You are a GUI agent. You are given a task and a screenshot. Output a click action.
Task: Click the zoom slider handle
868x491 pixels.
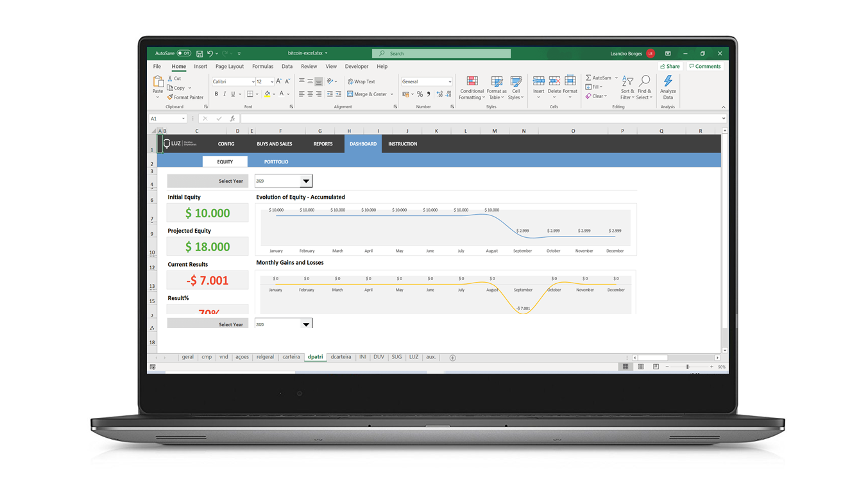click(x=687, y=367)
